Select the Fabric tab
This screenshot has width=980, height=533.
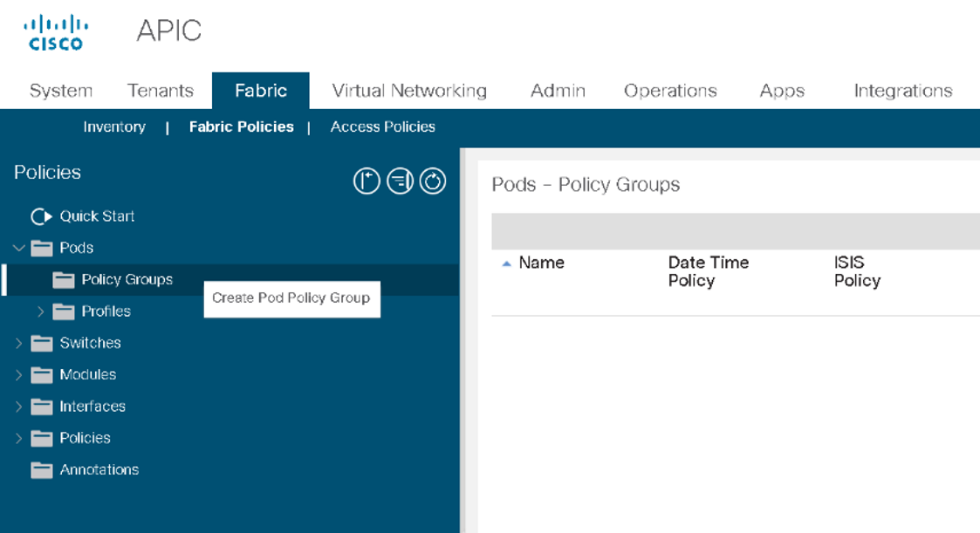point(261,91)
